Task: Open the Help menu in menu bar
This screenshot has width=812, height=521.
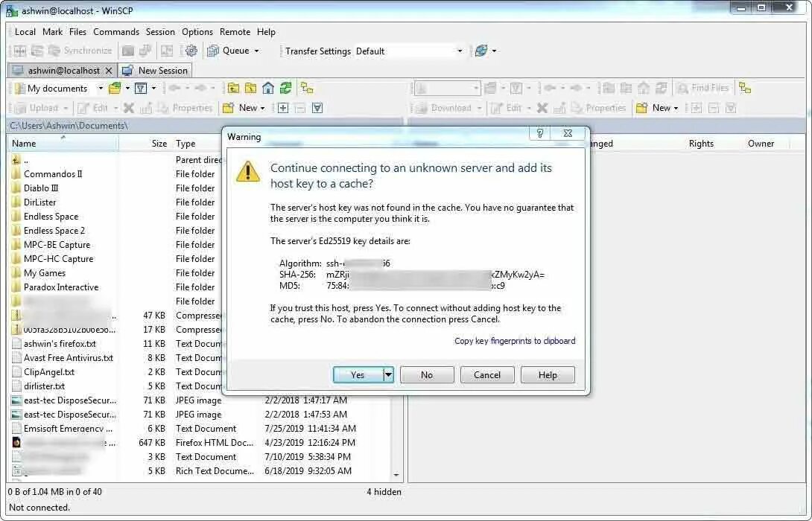Action: (x=266, y=32)
